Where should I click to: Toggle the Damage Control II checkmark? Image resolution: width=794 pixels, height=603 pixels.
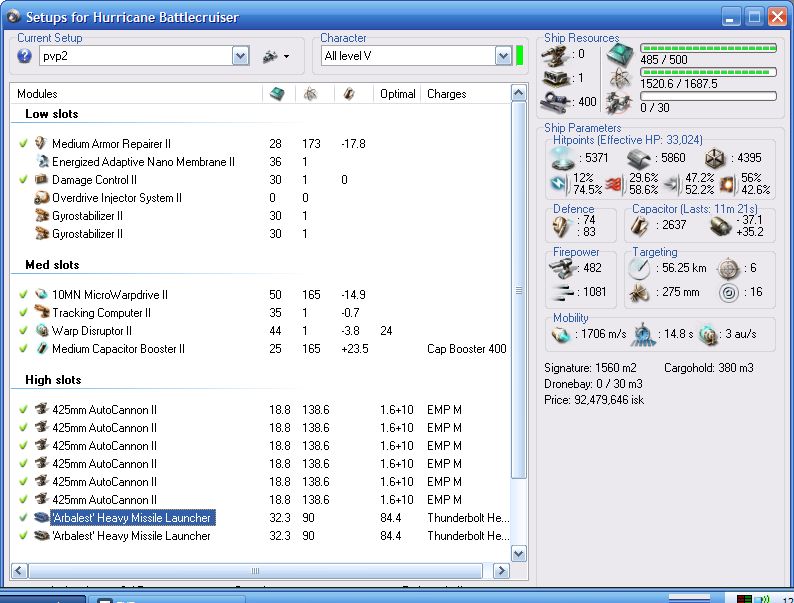click(23, 179)
